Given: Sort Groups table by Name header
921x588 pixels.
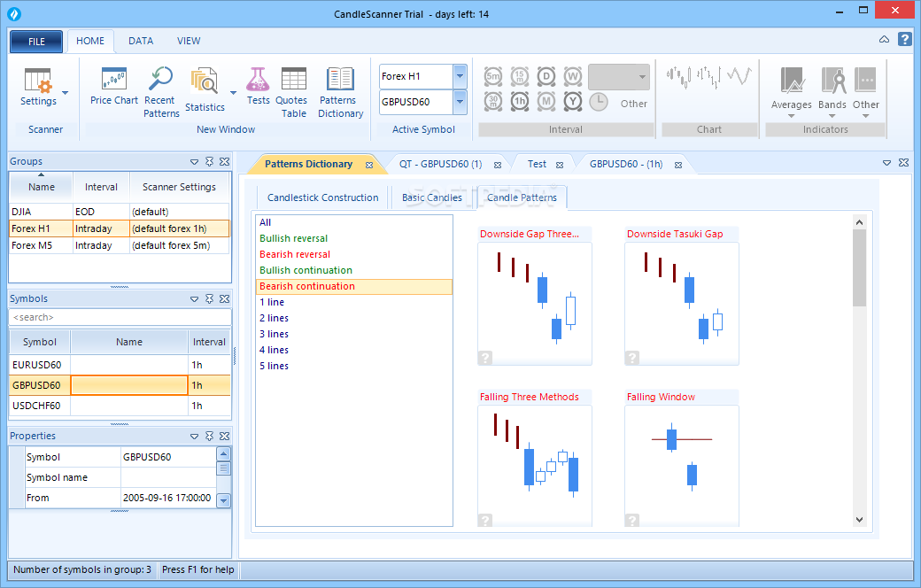Looking at the screenshot, I should (41, 187).
